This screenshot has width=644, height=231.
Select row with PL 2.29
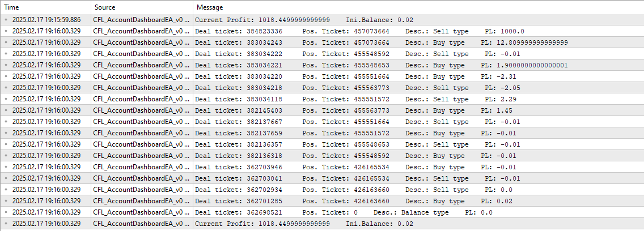(322, 99)
